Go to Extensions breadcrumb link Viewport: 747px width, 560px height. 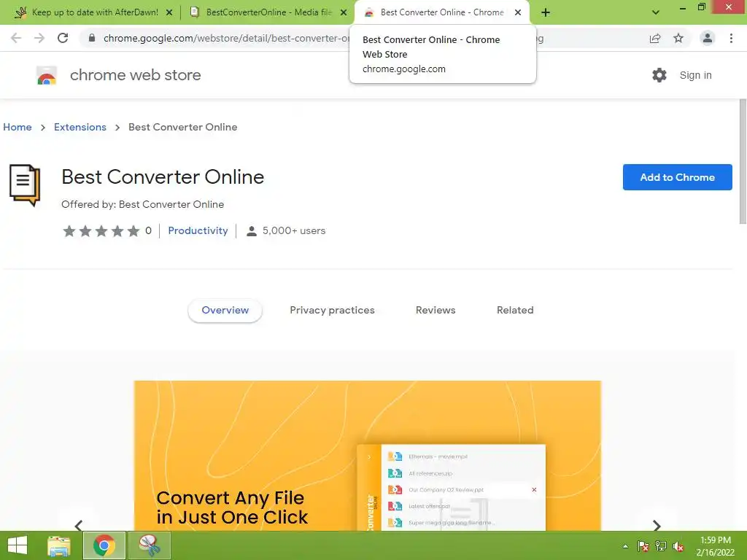80,127
